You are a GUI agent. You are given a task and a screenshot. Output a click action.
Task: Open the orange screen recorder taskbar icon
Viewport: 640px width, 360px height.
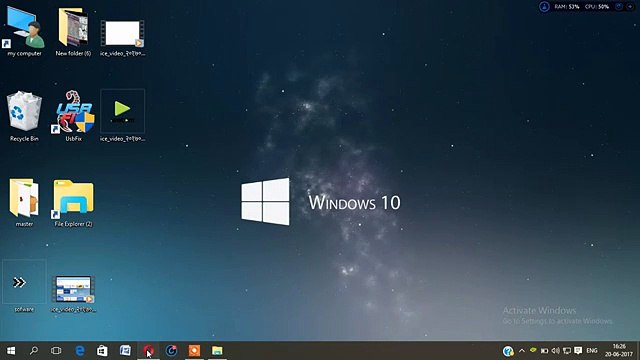click(194, 351)
